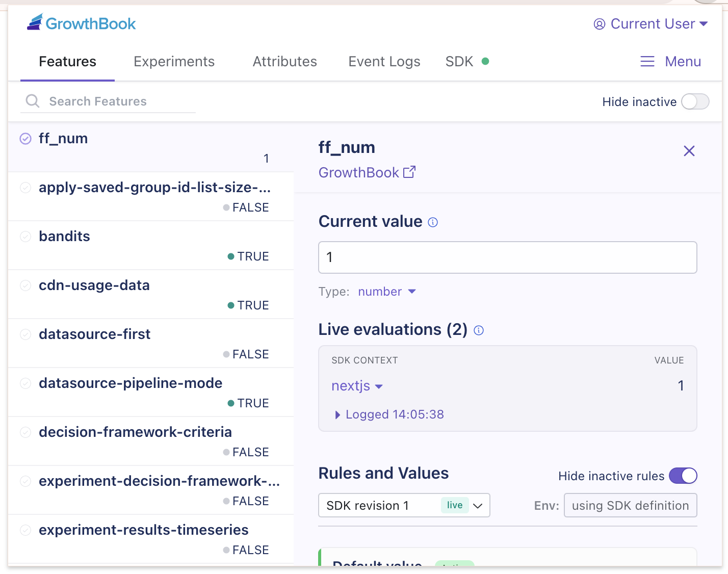Click the SDK CONTEXT column header
The width and height of the screenshot is (728, 574).
tap(365, 360)
